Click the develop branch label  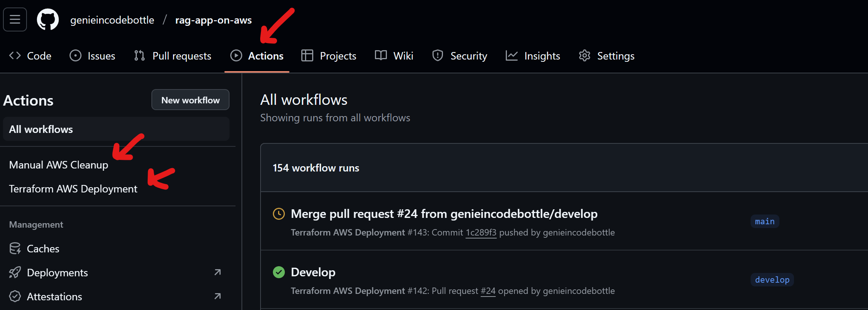pos(772,280)
